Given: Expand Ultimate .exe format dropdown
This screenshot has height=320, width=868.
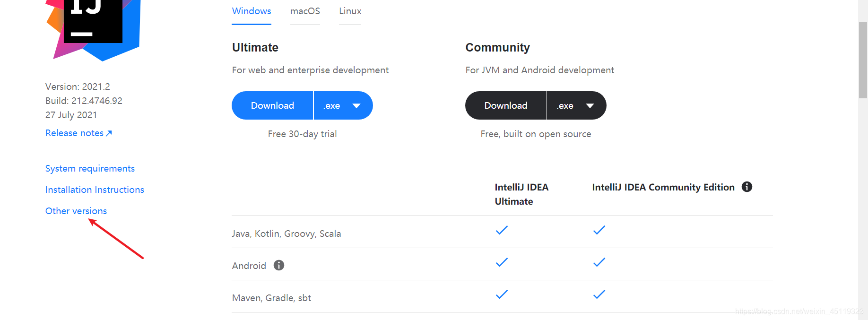Looking at the screenshot, I should pyautogui.click(x=343, y=105).
